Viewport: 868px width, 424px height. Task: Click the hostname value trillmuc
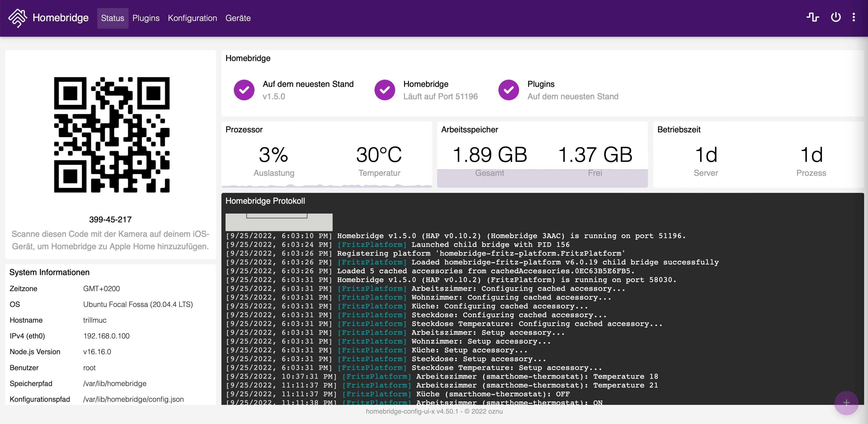95,320
